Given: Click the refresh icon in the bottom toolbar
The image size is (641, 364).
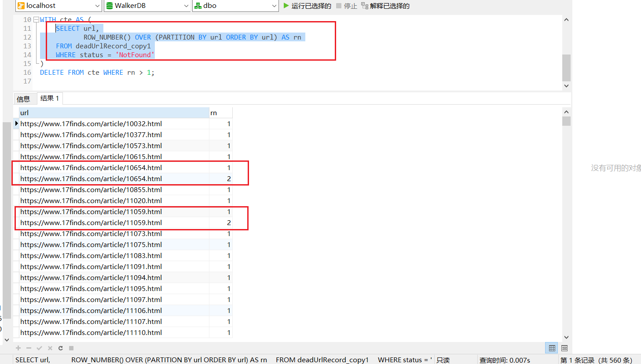Looking at the screenshot, I should pos(61,348).
